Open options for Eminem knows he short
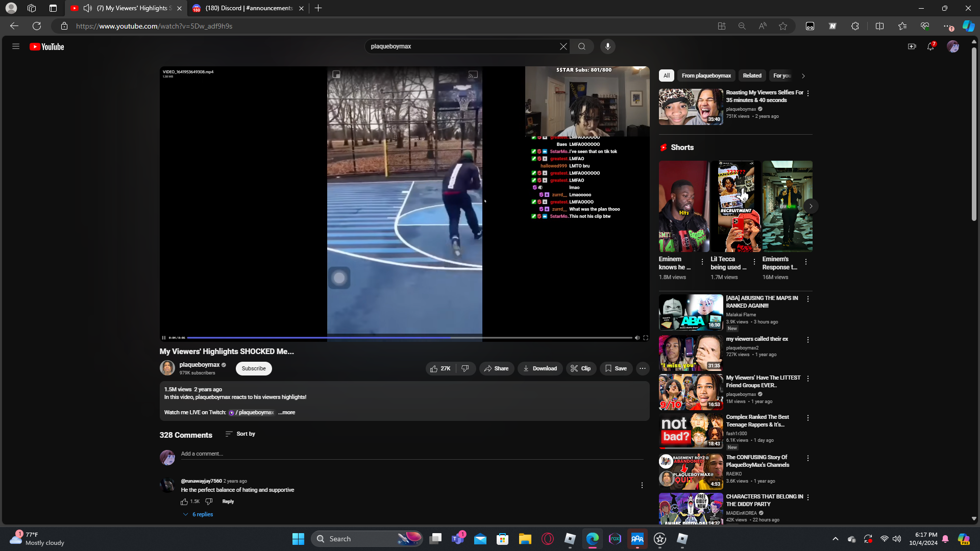 [x=702, y=262]
